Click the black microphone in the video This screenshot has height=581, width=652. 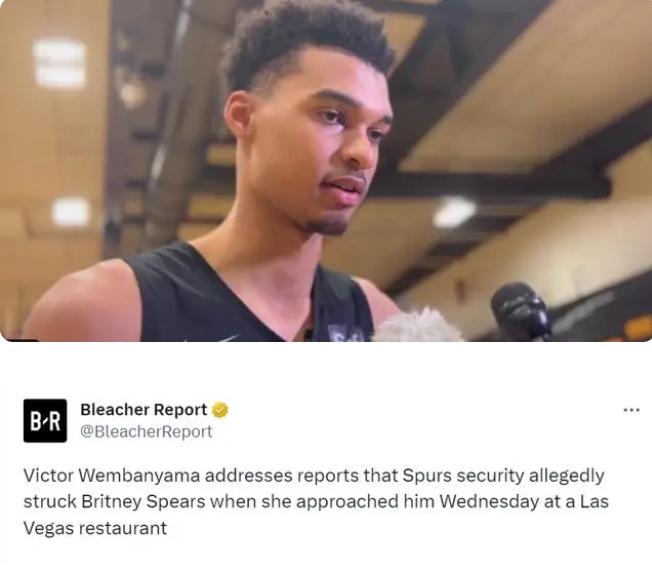[521, 311]
